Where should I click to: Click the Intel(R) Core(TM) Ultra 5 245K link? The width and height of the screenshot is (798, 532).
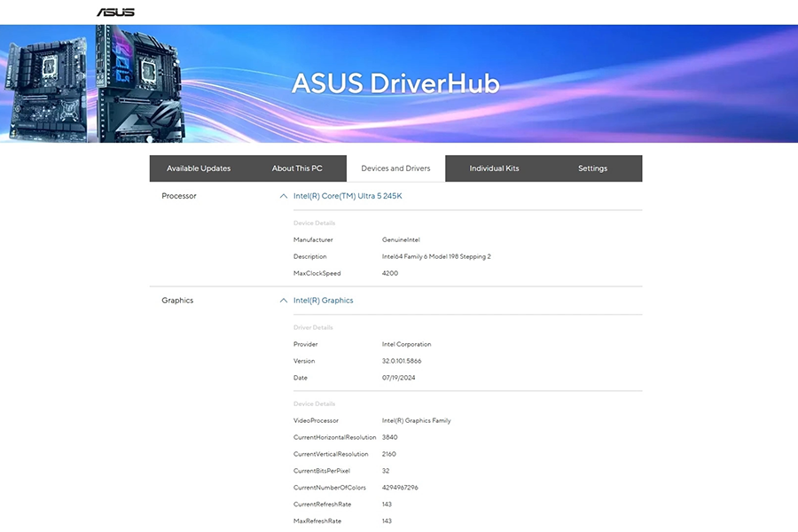click(x=348, y=195)
